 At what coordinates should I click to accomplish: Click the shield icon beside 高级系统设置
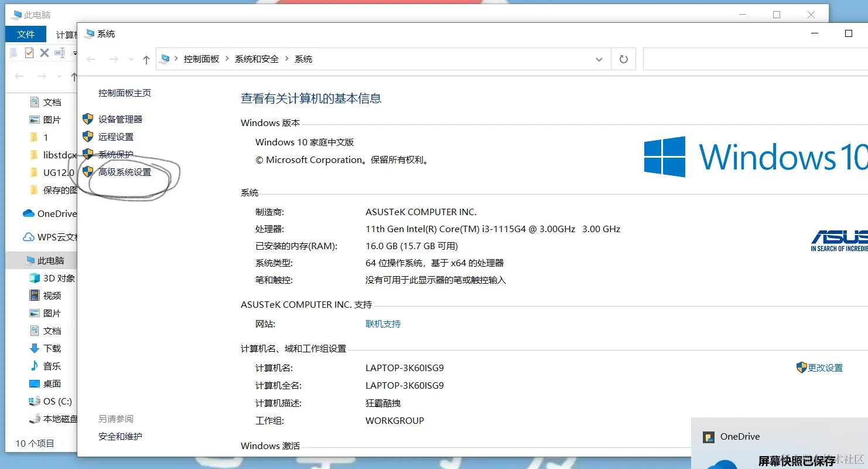(x=88, y=172)
